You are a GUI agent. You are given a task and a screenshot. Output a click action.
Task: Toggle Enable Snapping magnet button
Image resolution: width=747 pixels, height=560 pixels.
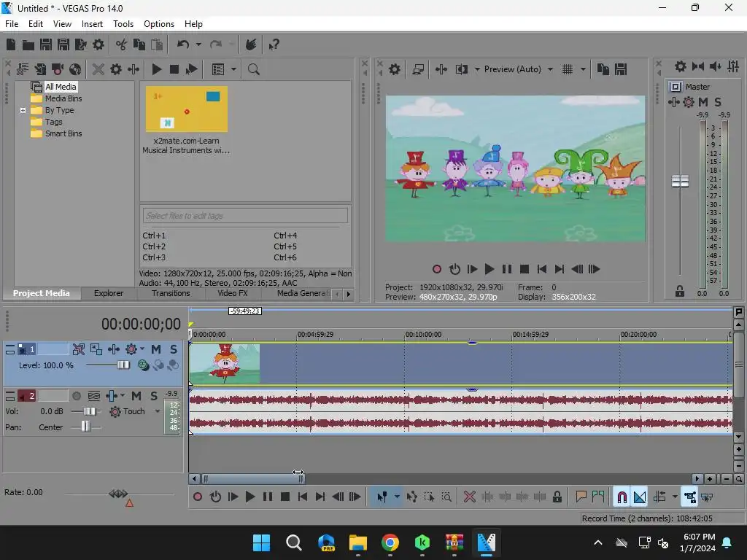click(622, 497)
